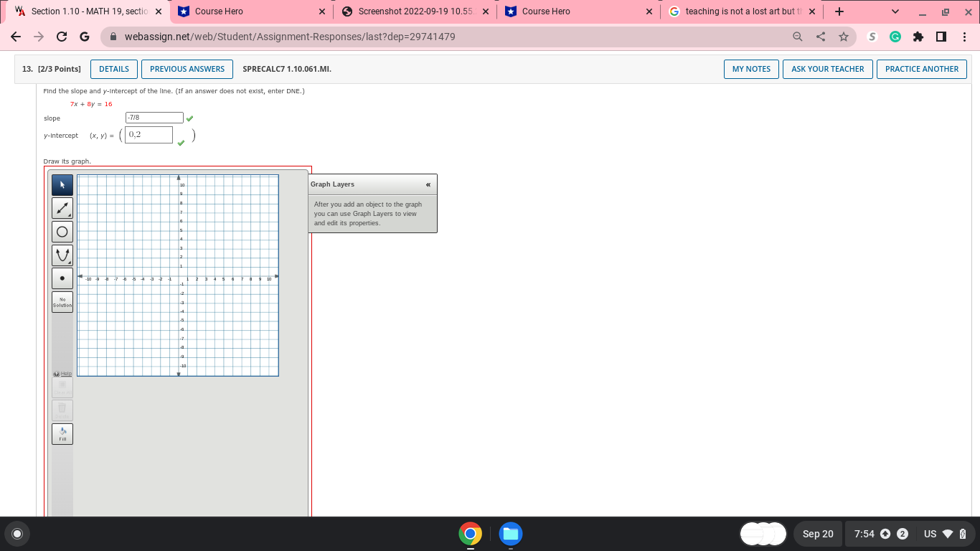Open the Chrome menu with three dots
The width and height of the screenshot is (980, 551).
[966, 37]
